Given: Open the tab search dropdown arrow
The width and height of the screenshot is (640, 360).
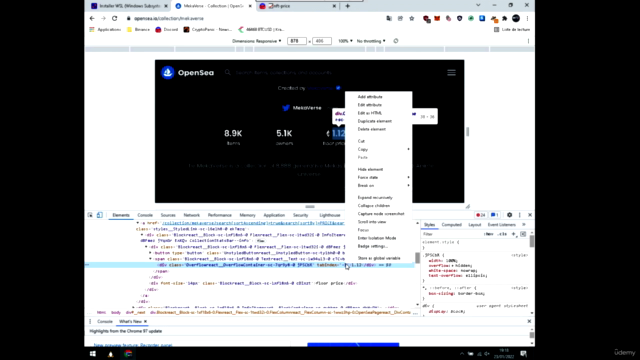Looking at the screenshot, I should point(478,5).
